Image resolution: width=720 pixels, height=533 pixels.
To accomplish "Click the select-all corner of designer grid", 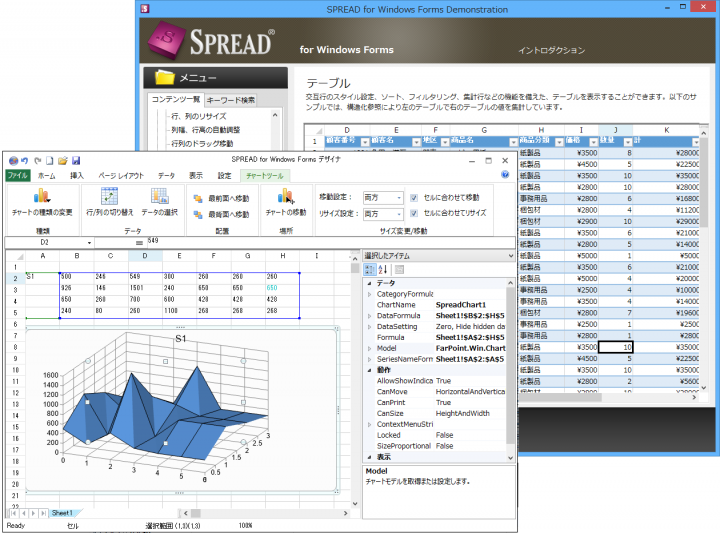I will coord(16,256).
